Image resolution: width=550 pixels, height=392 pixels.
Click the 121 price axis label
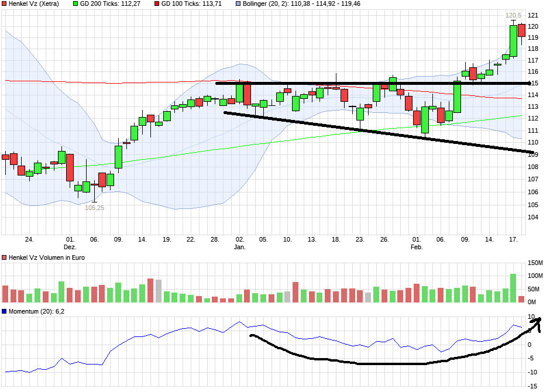533,15
